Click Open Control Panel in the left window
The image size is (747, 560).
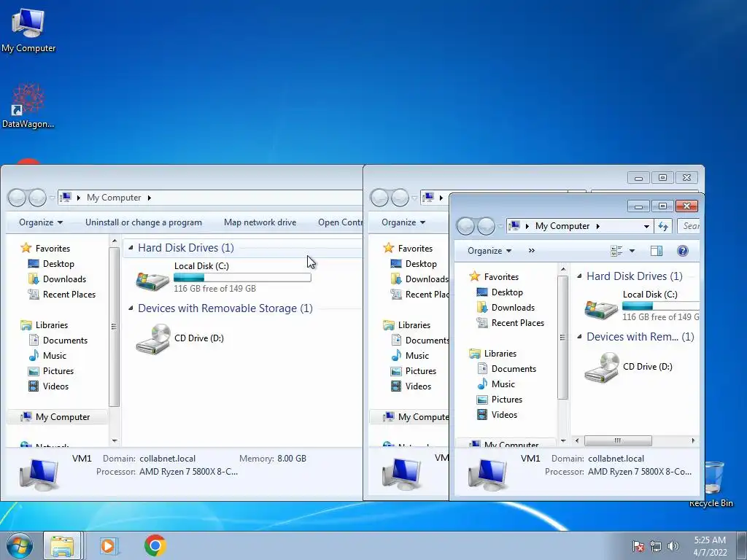(340, 222)
